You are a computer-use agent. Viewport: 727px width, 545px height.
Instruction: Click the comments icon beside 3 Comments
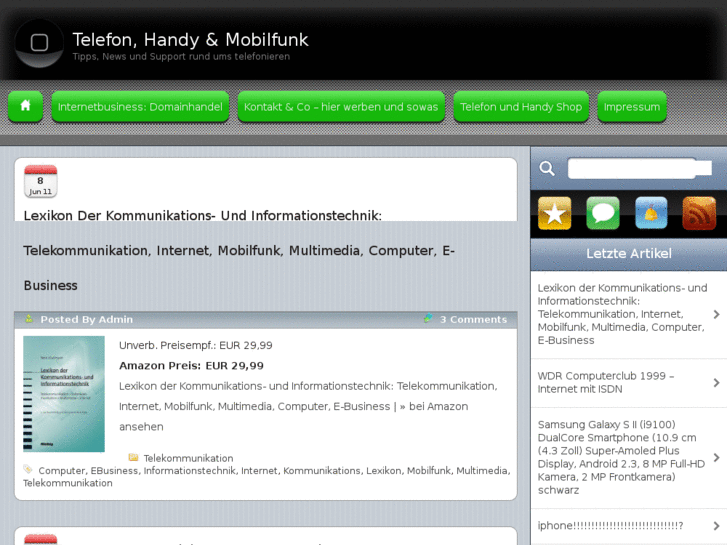428,318
